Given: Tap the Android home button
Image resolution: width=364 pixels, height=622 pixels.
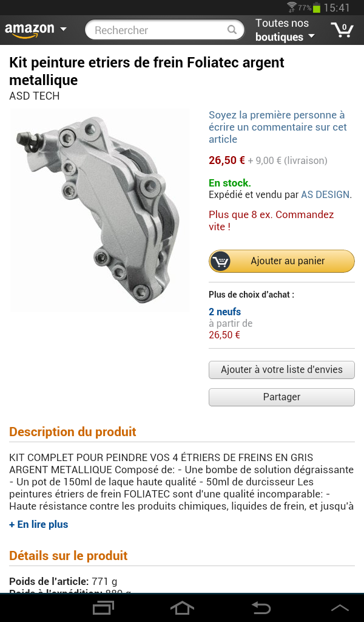Looking at the screenshot, I should tap(182, 607).
